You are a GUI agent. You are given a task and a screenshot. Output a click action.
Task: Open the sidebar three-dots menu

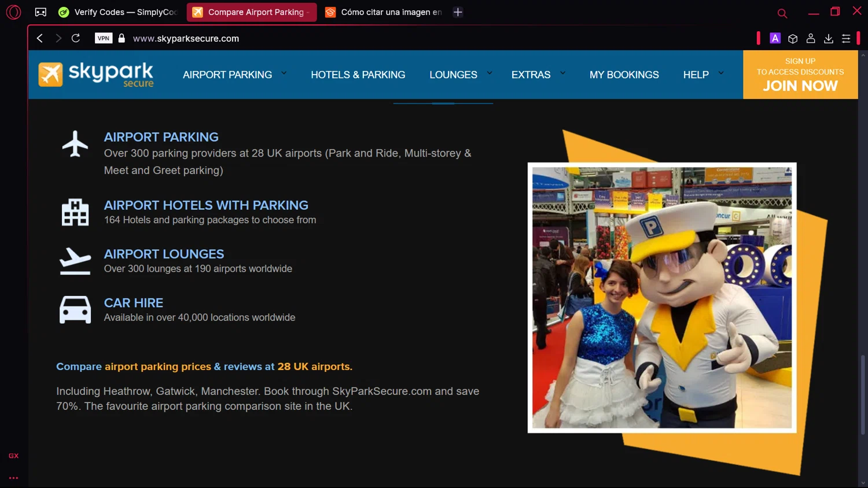[13, 478]
